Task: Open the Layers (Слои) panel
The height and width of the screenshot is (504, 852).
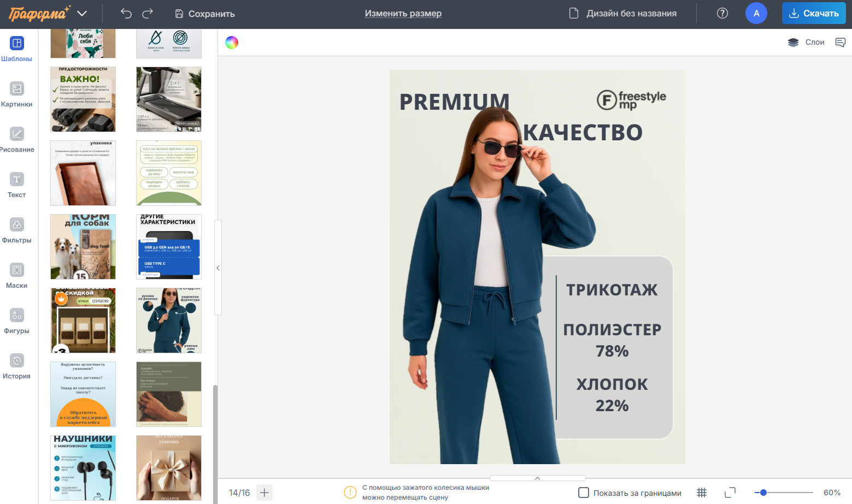Action: pyautogui.click(x=806, y=43)
